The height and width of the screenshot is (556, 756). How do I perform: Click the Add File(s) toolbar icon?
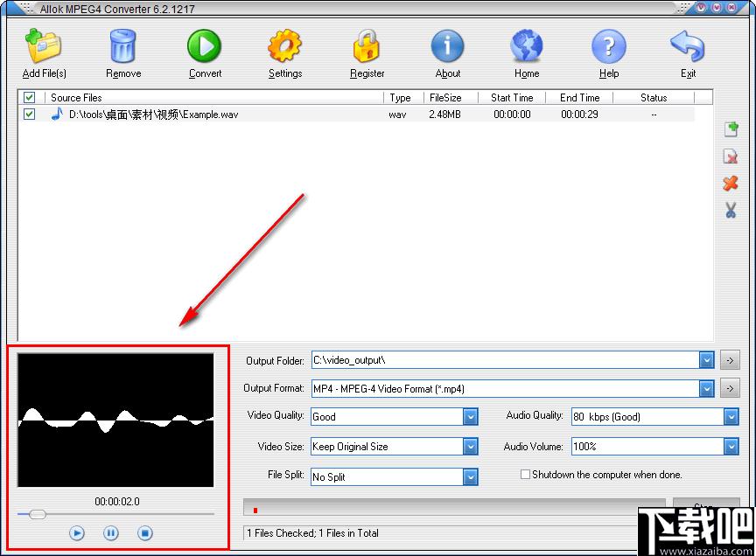44,45
